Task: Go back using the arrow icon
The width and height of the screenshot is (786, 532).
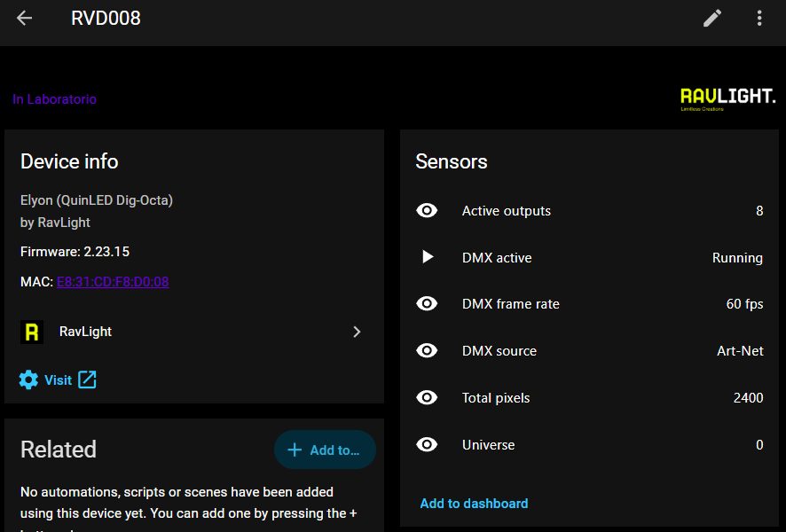Action: pos(24,19)
